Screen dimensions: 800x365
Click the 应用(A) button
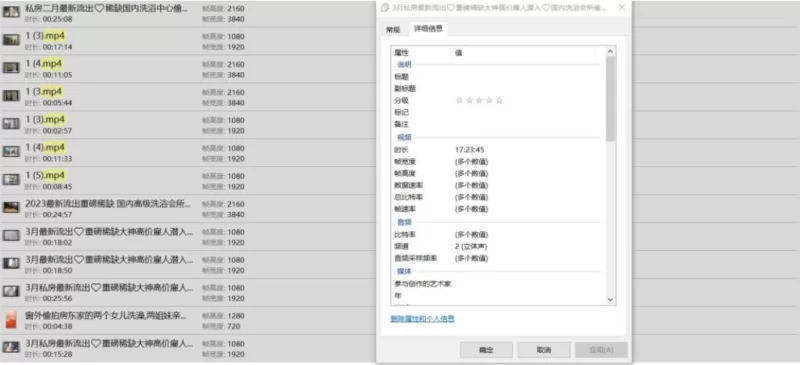coord(602,350)
